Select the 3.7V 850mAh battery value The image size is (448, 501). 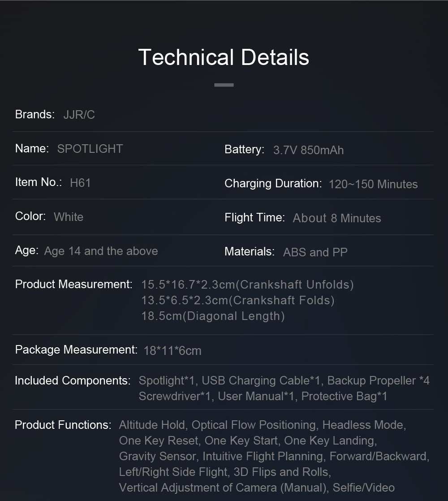point(309,150)
